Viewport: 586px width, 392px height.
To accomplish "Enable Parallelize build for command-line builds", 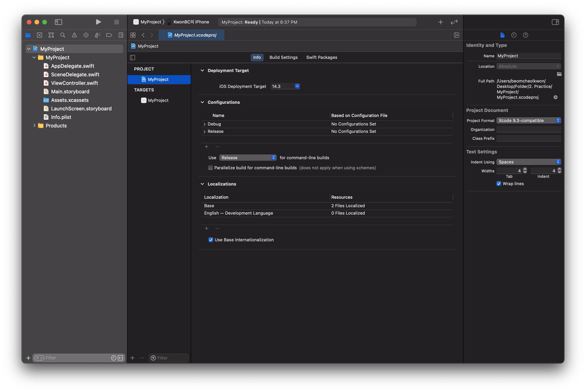I will (210, 168).
